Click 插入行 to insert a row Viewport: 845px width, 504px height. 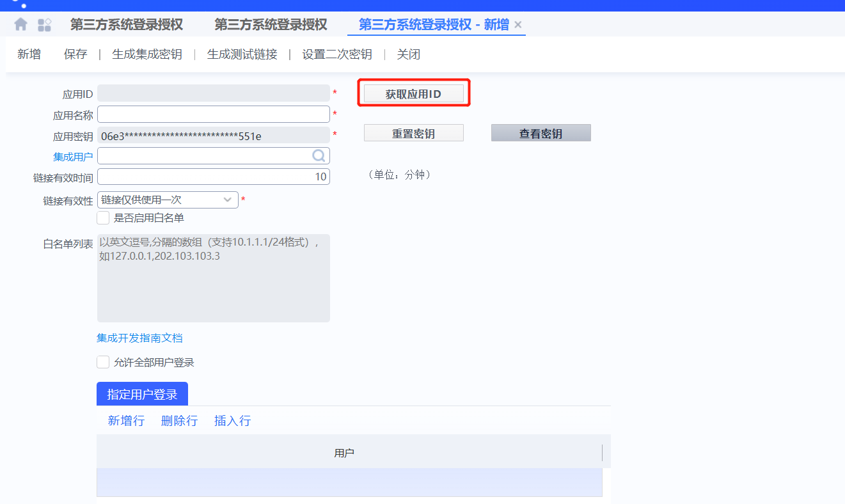pyautogui.click(x=232, y=421)
